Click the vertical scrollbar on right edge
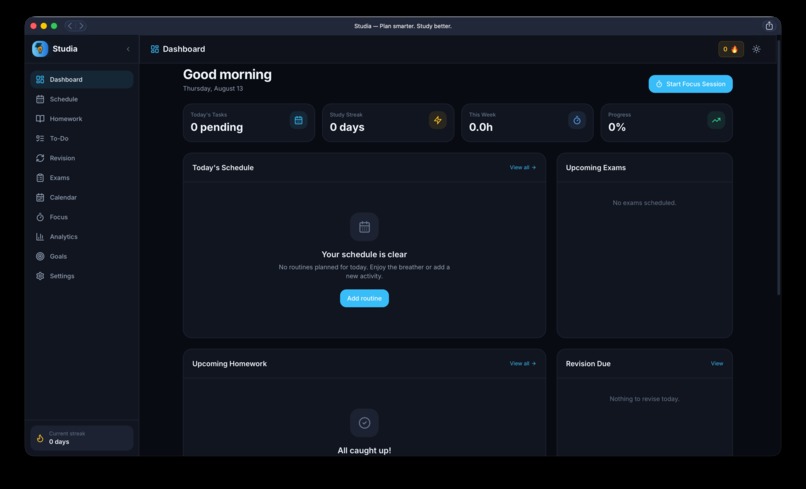Image resolution: width=806 pixels, height=489 pixels. (778, 167)
